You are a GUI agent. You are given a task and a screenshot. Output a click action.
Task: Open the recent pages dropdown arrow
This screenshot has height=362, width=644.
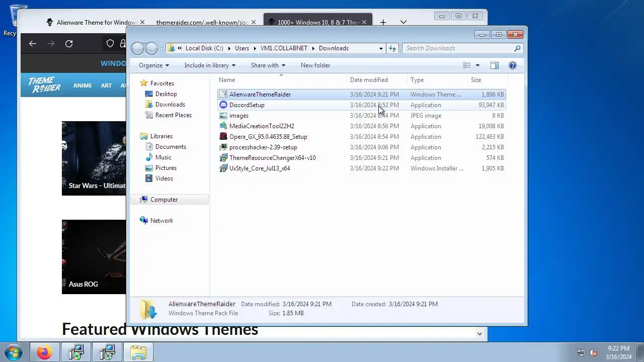162,49
